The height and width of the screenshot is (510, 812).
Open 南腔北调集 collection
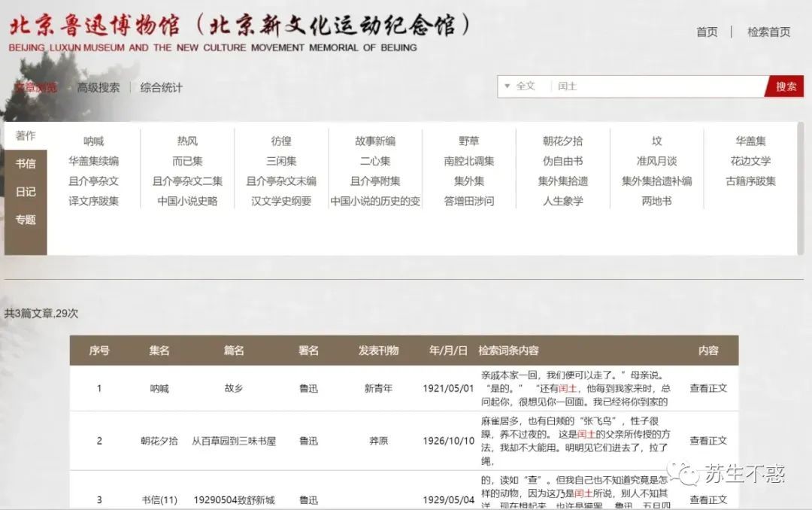pyautogui.click(x=468, y=161)
